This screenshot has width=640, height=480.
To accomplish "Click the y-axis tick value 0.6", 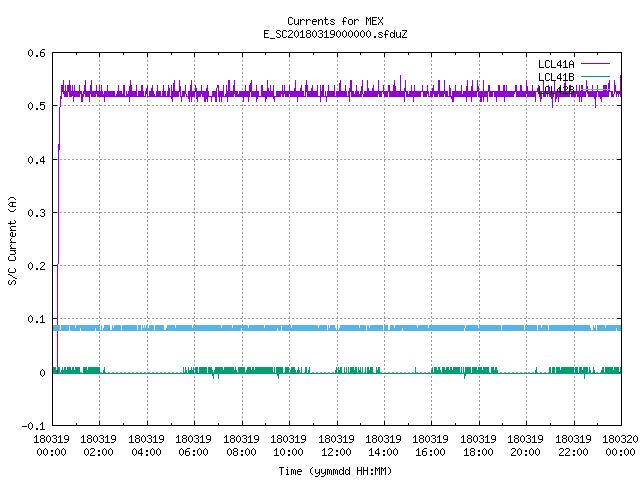I will pyautogui.click(x=36, y=53).
